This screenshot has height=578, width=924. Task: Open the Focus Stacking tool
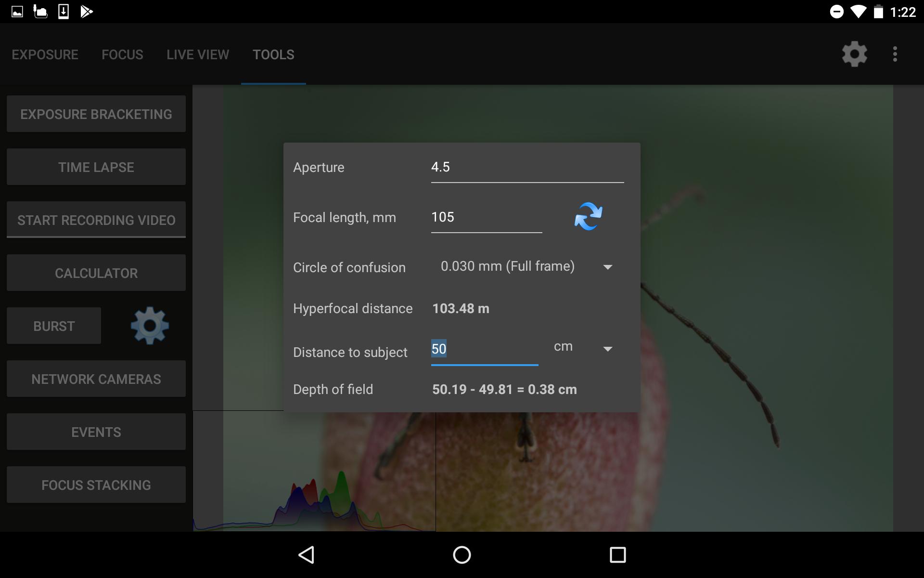pyautogui.click(x=96, y=485)
